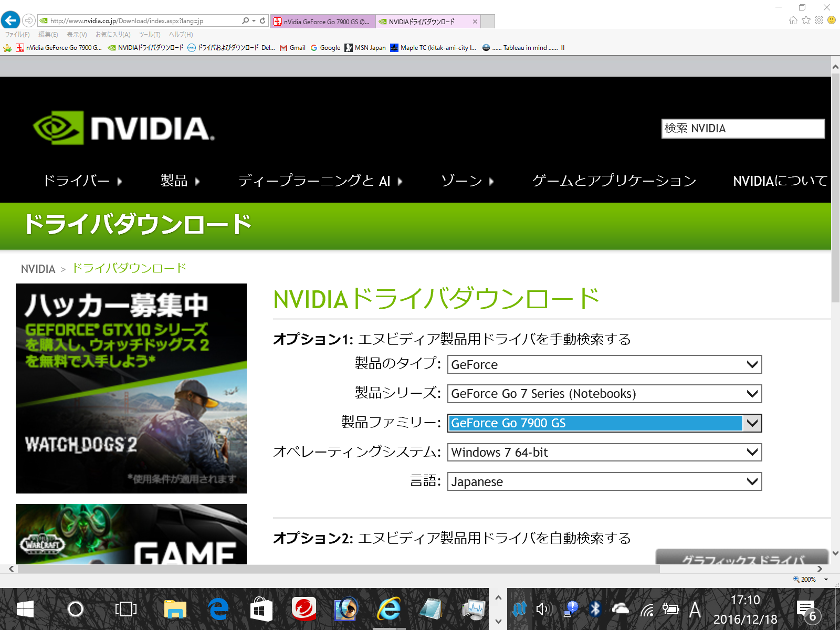Click the add-to-favorites-bar star icon
This screenshot has width=840, height=630.
point(7,48)
